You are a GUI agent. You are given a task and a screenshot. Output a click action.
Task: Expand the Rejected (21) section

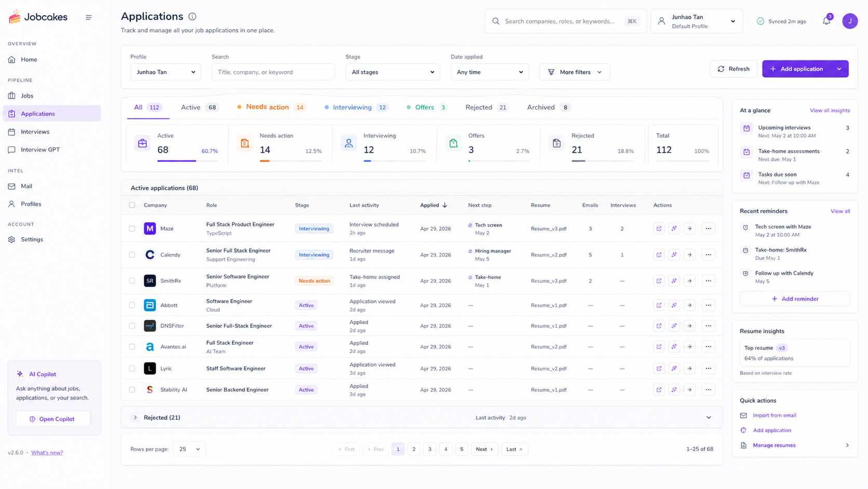pos(135,418)
